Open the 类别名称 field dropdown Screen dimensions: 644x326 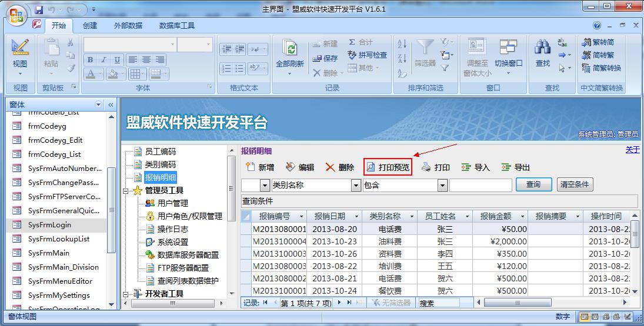click(x=356, y=186)
